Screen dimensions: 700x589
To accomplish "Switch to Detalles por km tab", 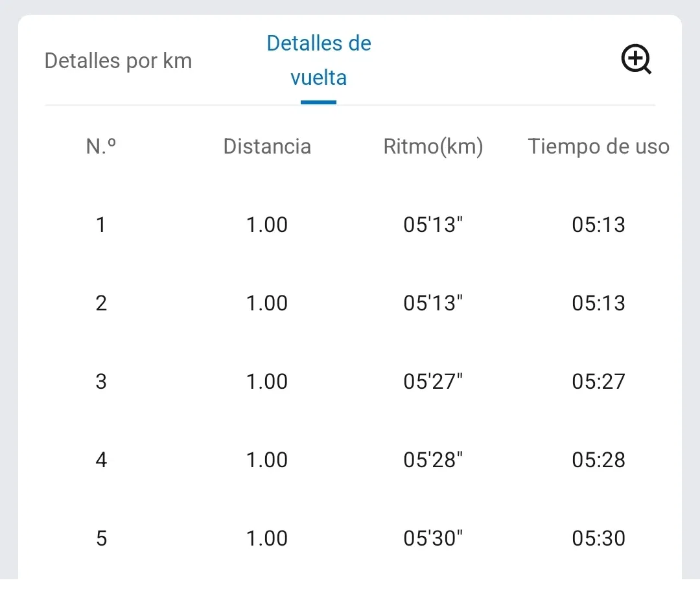I will tap(118, 61).
